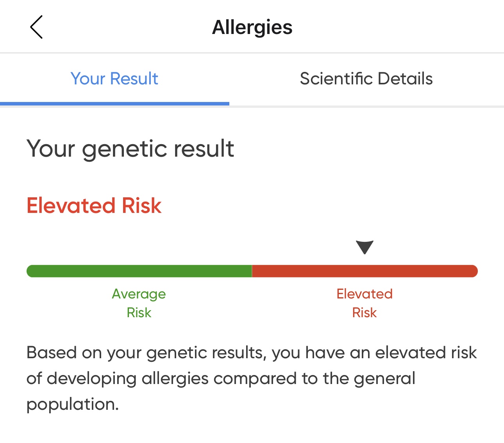Click 'elevated risk' at the end of the first description line
504x443 pixels.
(x=426, y=353)
